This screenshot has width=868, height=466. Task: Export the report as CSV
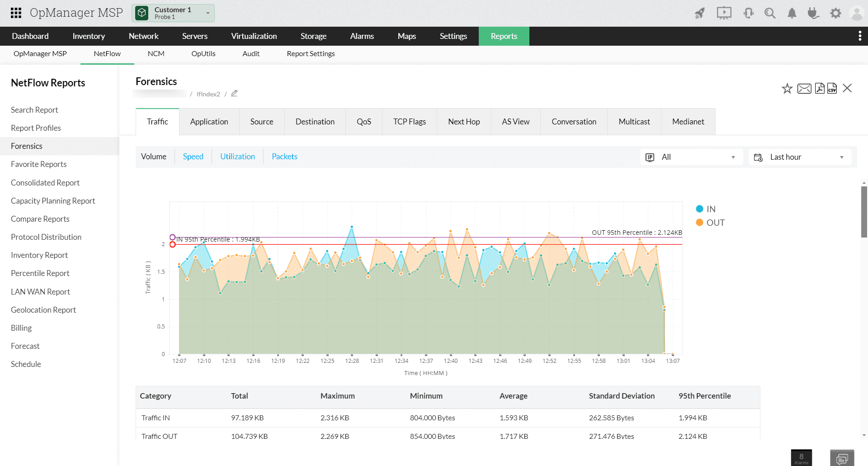tap(832, 88)
